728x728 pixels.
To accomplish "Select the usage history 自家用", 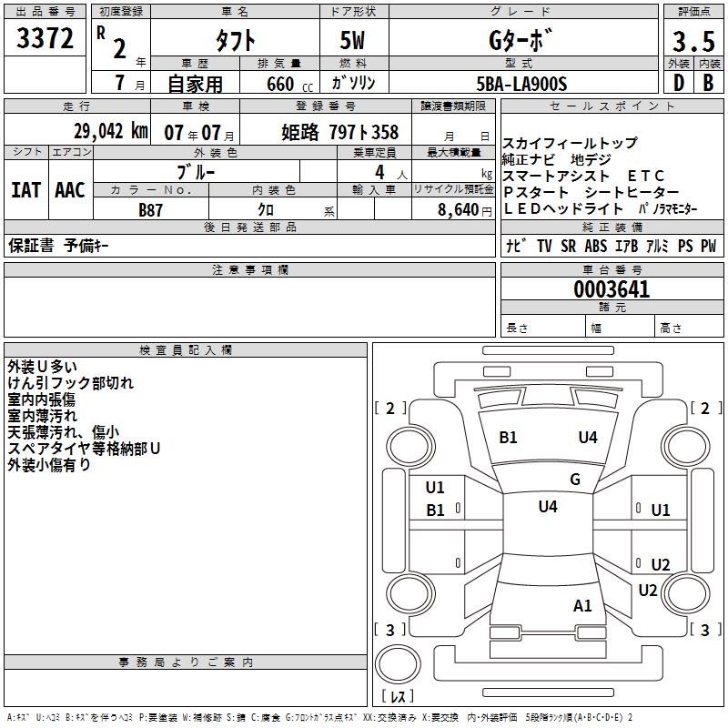I will coord(195,84).
